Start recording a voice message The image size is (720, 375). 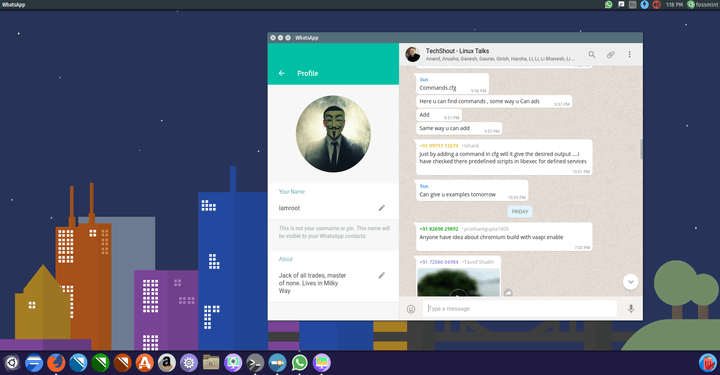tap(631, 309)
